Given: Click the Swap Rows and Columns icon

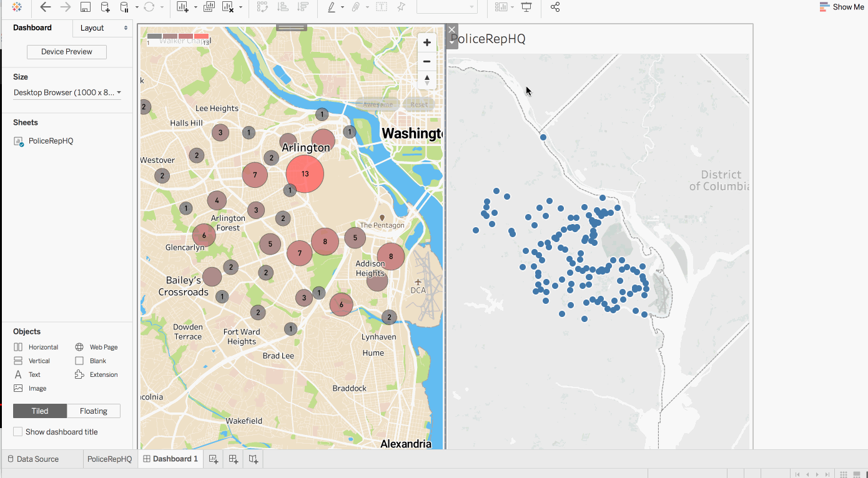Looking at the screenshot, I should click(x=262, y=7).
